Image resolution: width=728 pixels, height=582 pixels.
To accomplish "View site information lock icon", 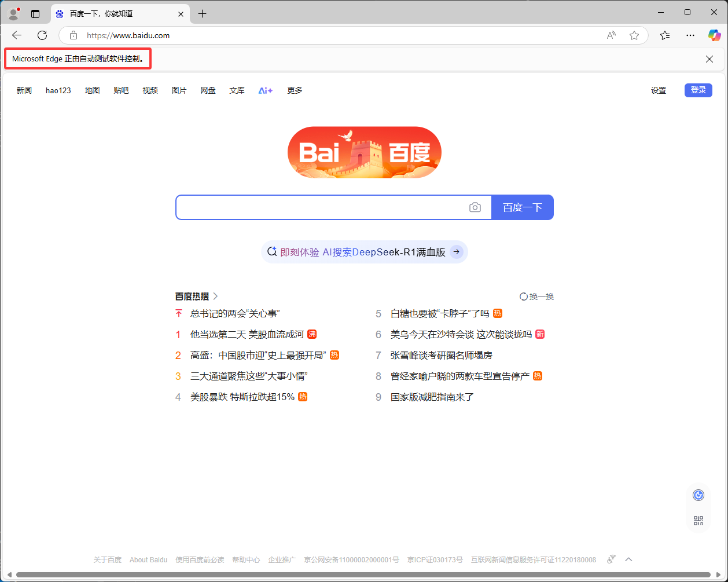I will [x=73, y=35].
